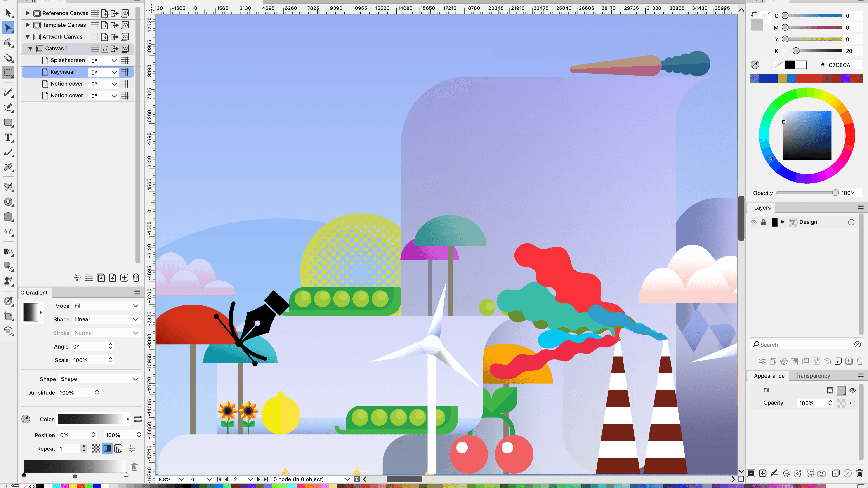Click the K slider handle

tap(796, 51)
